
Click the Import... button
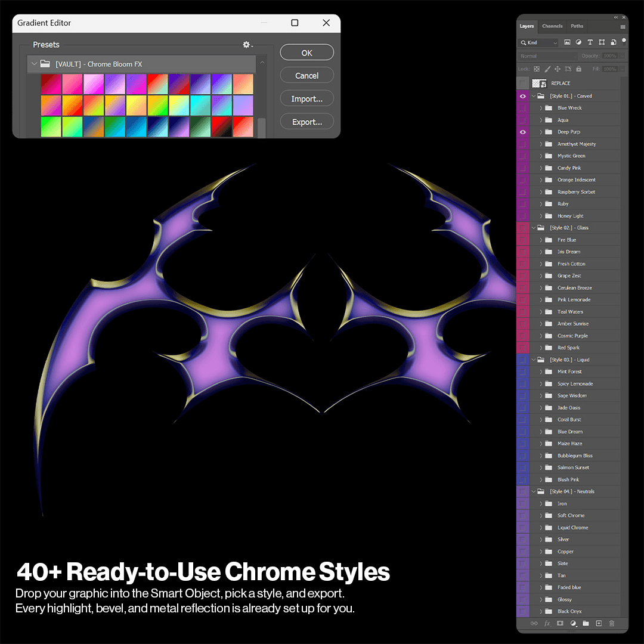coord(307,99)
